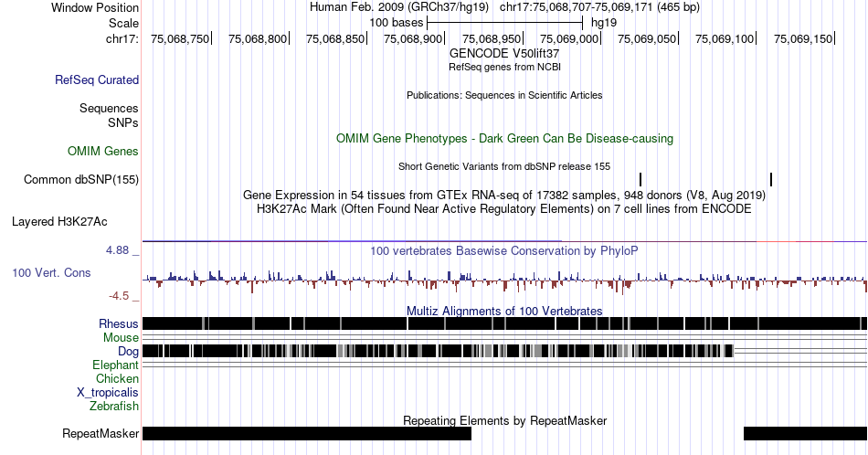Image resolution: width=868 pixels, height=455 pixels.
Task: Click the 4.88 PhyloP upper value
Action: [x=117, y=250]
